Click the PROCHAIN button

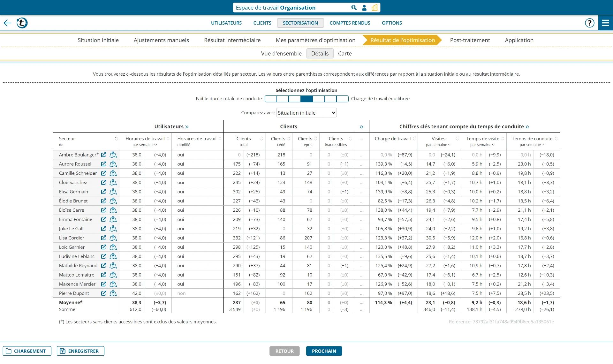(x=324, y=351)
